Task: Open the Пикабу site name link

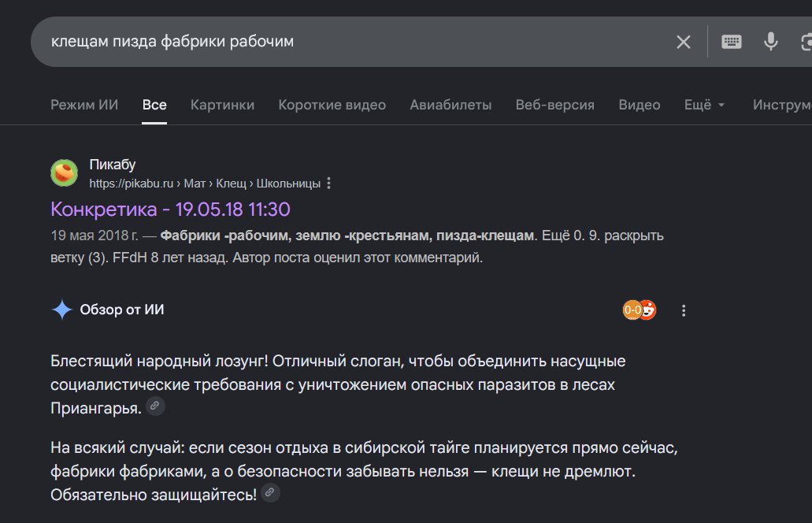Action: [113, 165]
